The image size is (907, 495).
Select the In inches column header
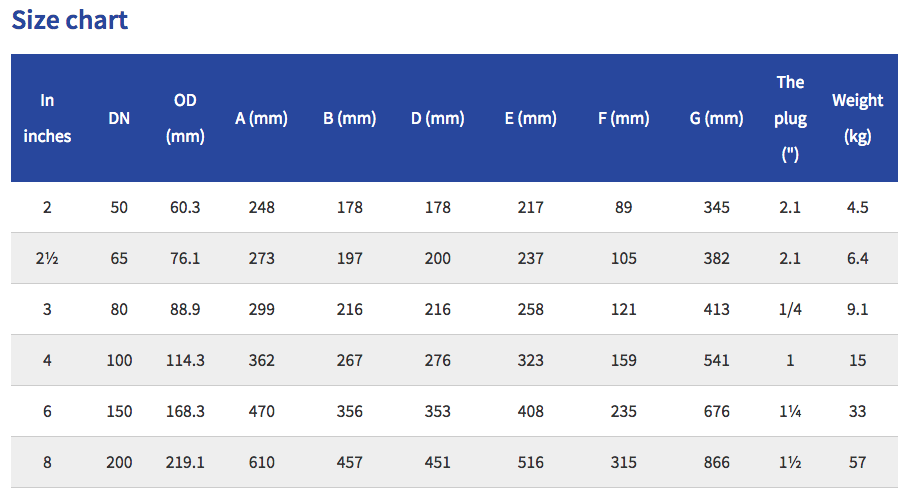click(47, 118)
